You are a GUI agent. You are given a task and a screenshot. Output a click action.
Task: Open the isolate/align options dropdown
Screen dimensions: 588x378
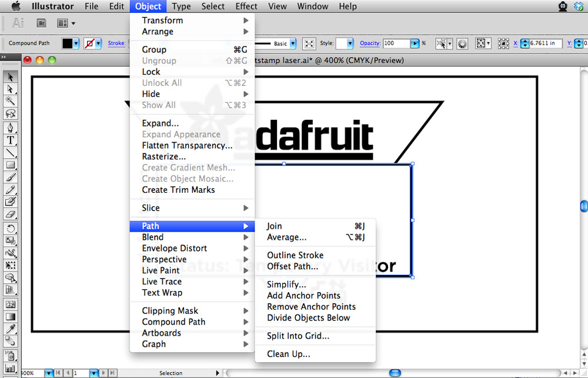tap(488, 44)
